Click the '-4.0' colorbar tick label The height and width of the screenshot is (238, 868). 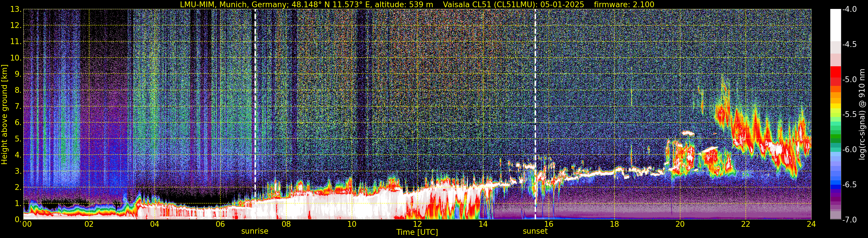(850, 10)
